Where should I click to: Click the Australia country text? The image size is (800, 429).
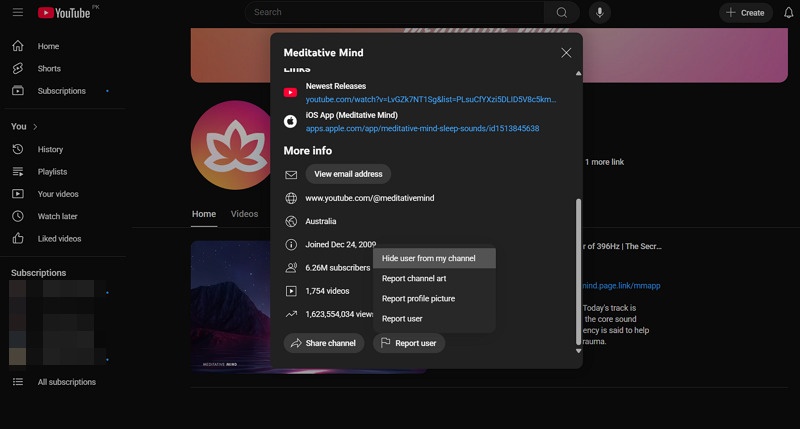coord(320,221)
